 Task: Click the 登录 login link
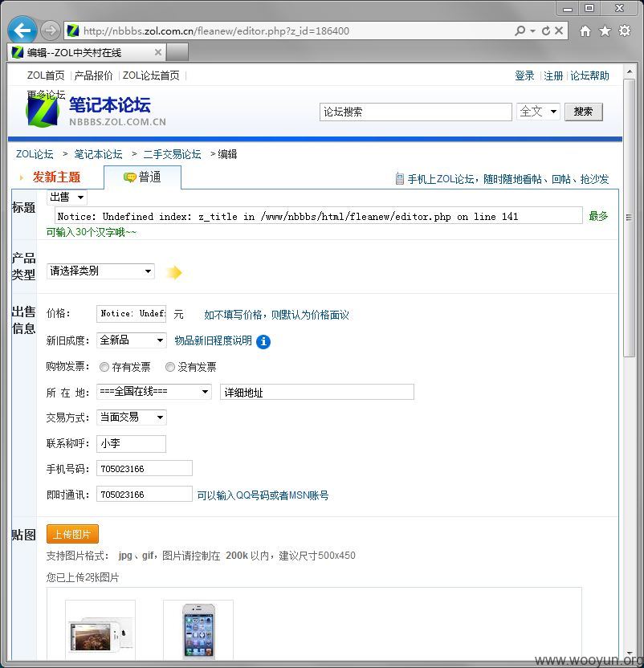(524, 75)
